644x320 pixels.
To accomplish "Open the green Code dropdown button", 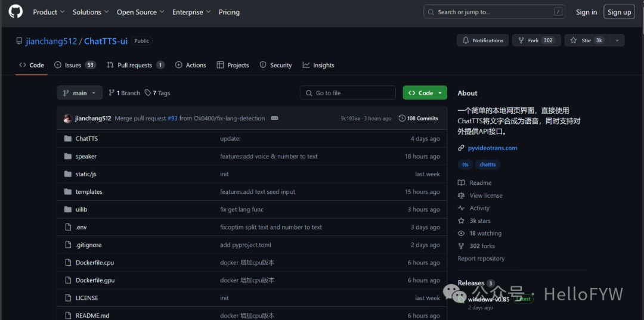I will tap(425, 93).
